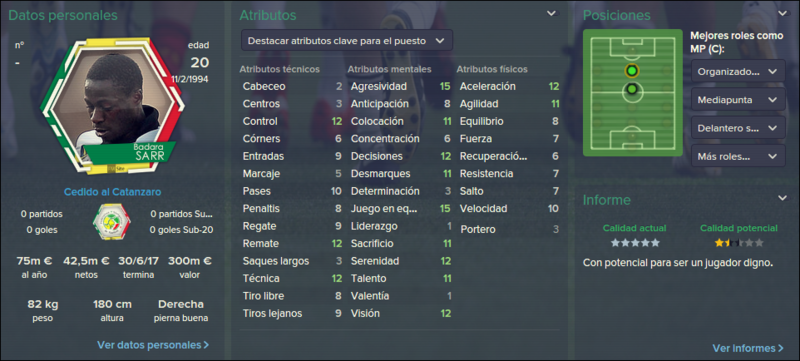
Task: Open the 'Destacar atributos clave' dropdown
Action: [x=347, y=40]
